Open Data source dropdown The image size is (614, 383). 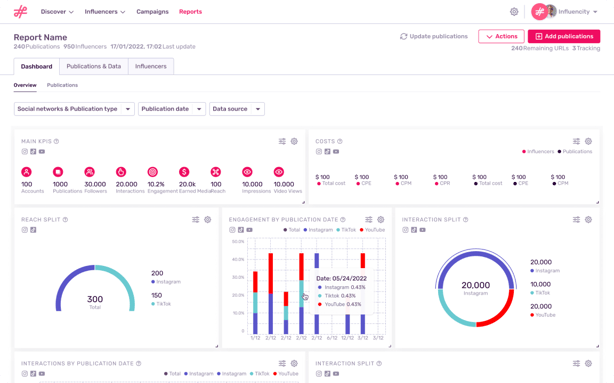click(x=237, y=109)
